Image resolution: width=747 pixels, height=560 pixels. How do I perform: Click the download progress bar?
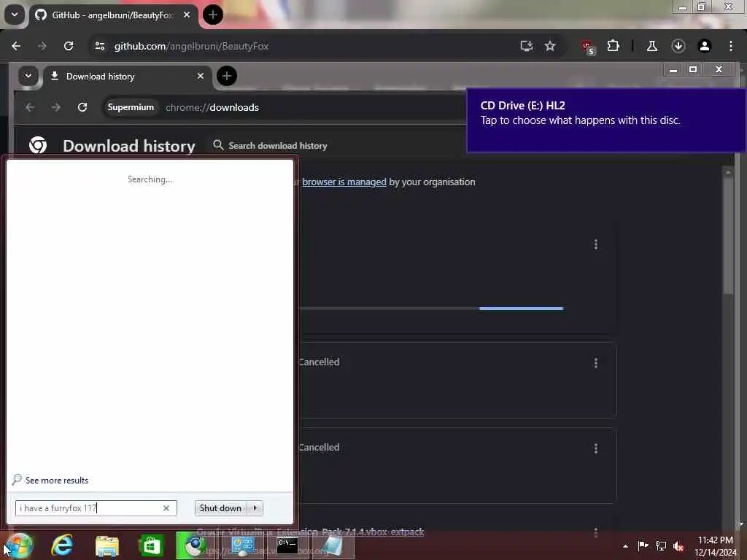(431, 308)
